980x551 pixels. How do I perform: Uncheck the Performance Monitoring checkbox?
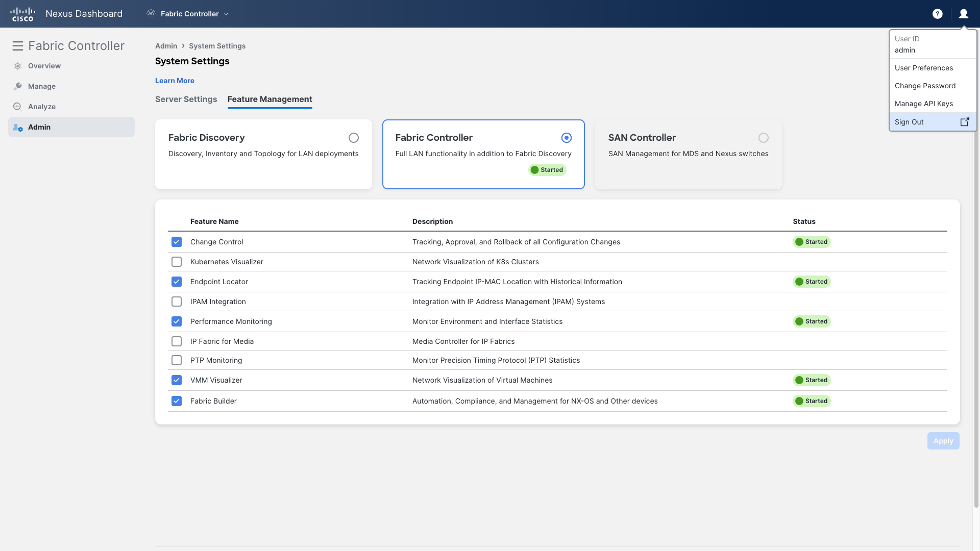point(177,321)
